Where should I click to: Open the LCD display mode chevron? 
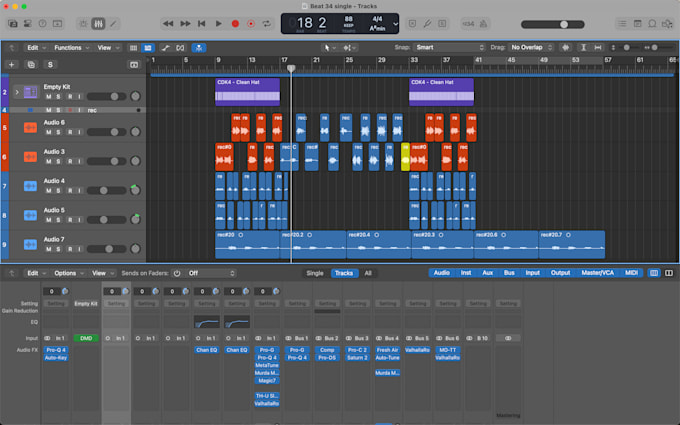point(395,24)
